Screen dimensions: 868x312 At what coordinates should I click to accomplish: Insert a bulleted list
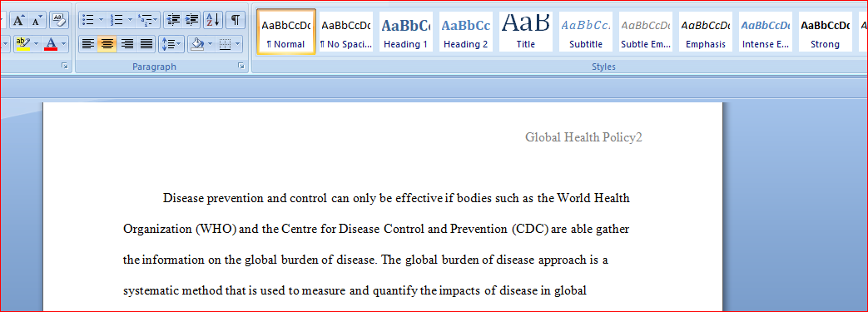[87, 20]
